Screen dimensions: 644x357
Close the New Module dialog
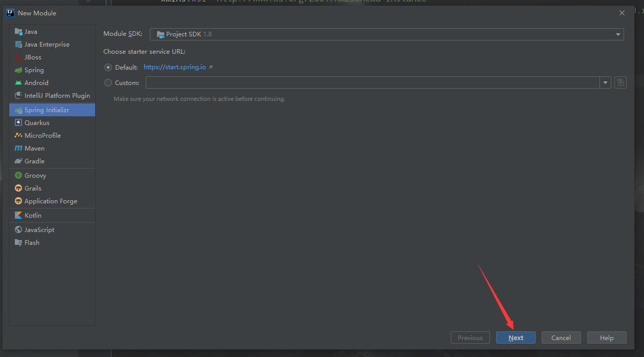622,13
